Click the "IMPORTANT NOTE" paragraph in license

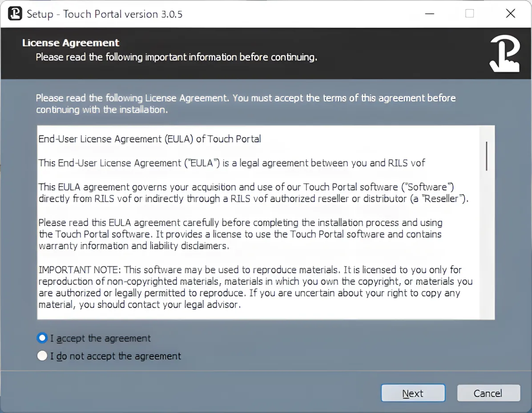[255, 287]
